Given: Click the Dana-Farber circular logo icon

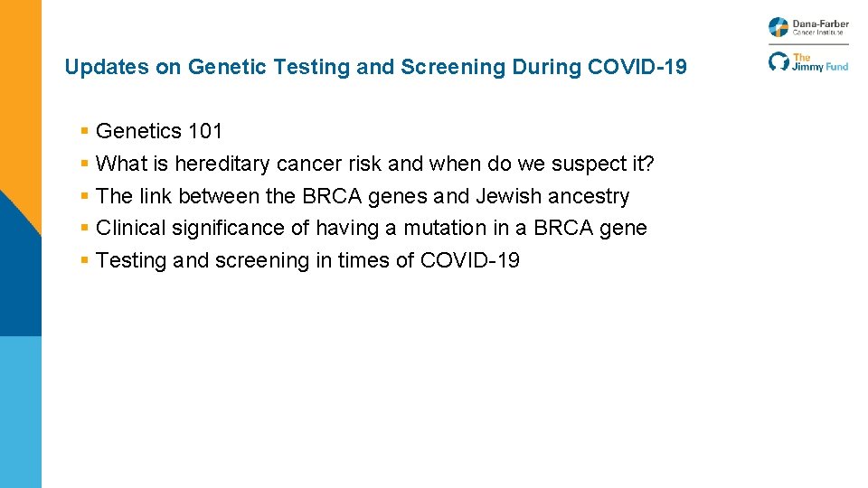Looking at the screenshot, I should [x=778, y=27].
